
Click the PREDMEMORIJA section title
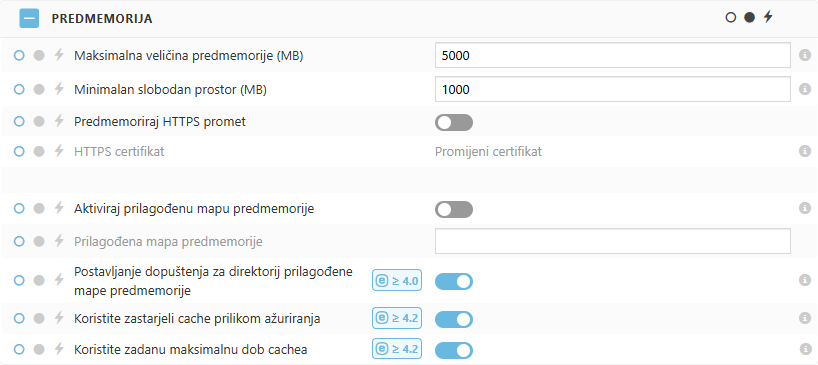tap(102, 19)
